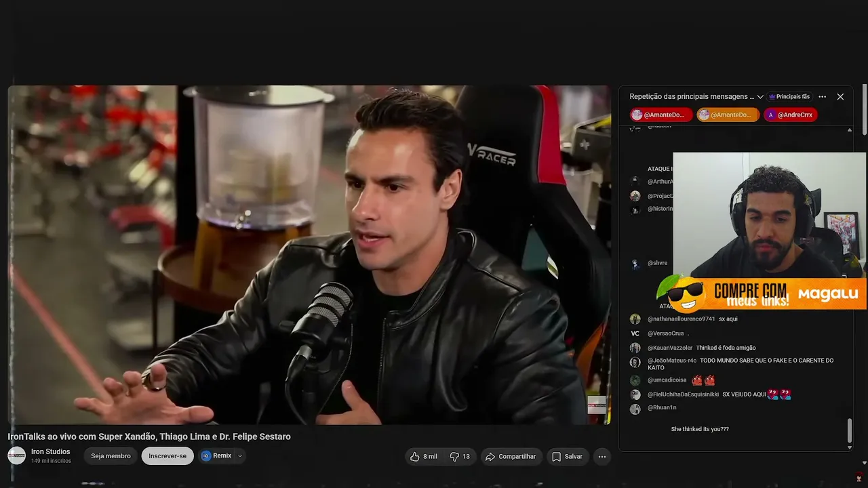Image resolution: width=868 pixels, height=488 pixels.
Task: Open first red @AmanteDo super chat chip
Action: pos(661,115)
